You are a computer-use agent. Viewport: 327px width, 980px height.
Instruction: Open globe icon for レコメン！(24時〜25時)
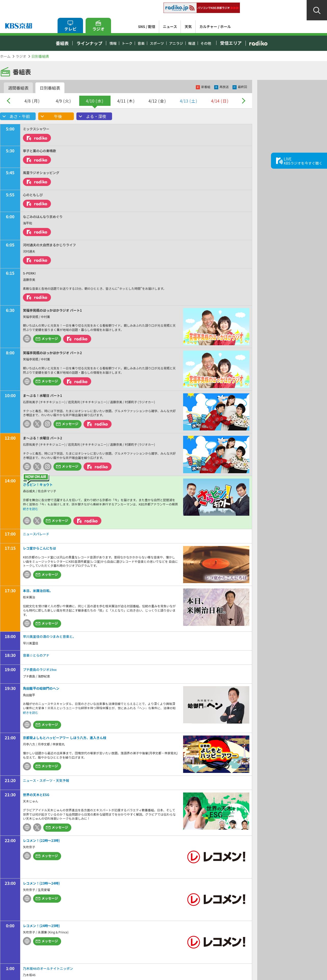[x=27, y=941]
